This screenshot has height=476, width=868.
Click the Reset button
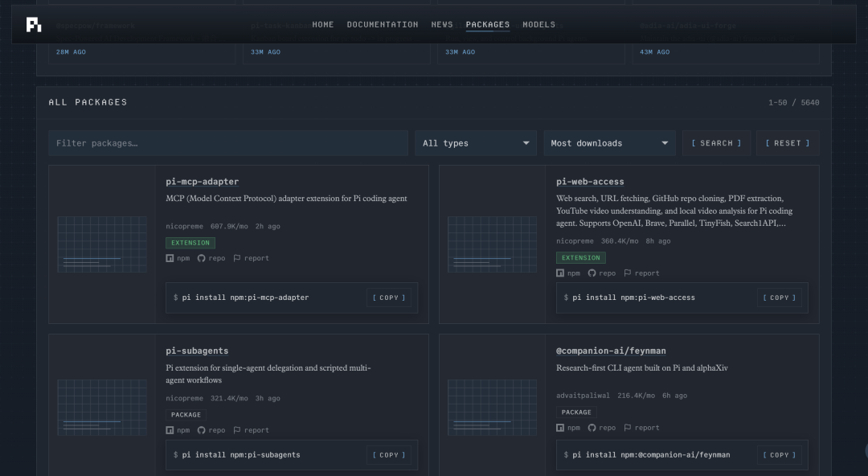tap(788, 143)
